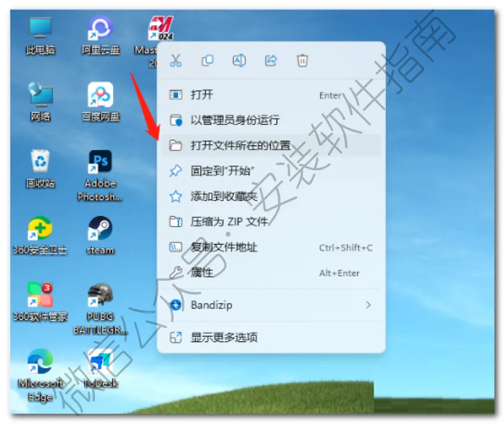The image size is (504, 424).
Task: Expand the Bandizip submenu arrow
Action: 368,305
